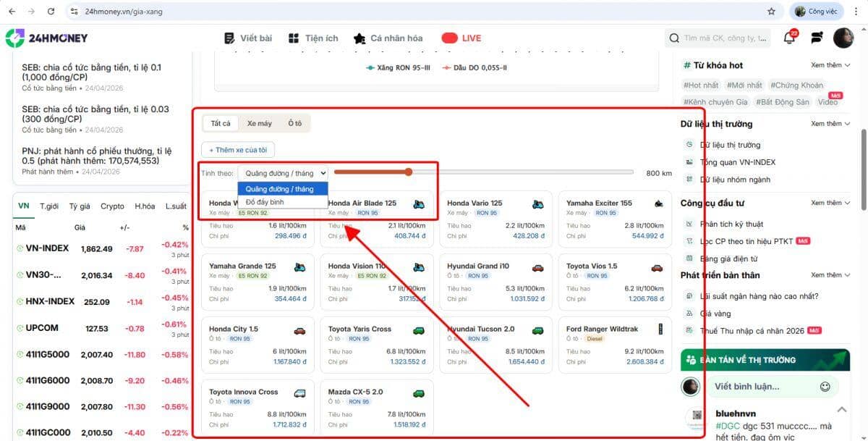868x441 pixels.
Task: Open the Tính theo dropdown combo box
Action: (283, 173)
